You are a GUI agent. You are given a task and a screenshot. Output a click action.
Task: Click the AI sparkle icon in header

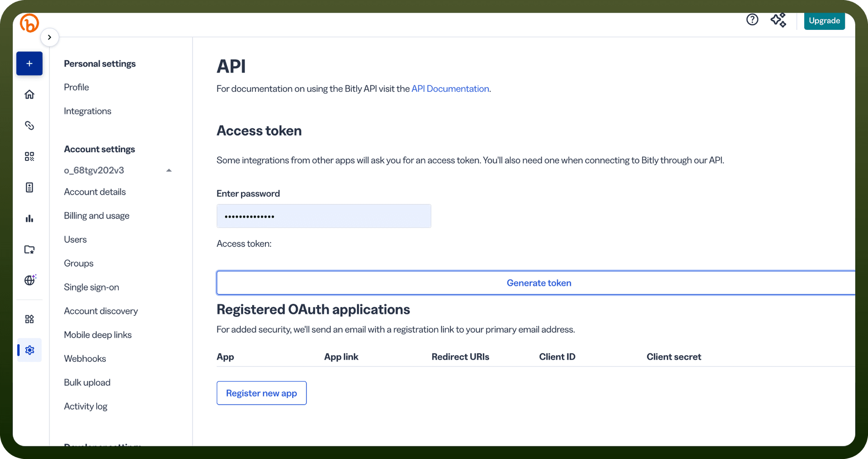(x=778, y=20)
